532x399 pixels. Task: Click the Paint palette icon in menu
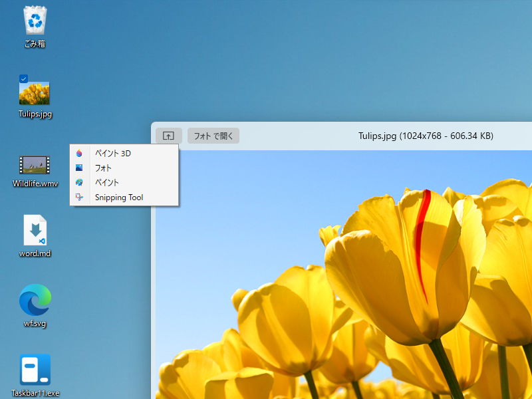79,182
